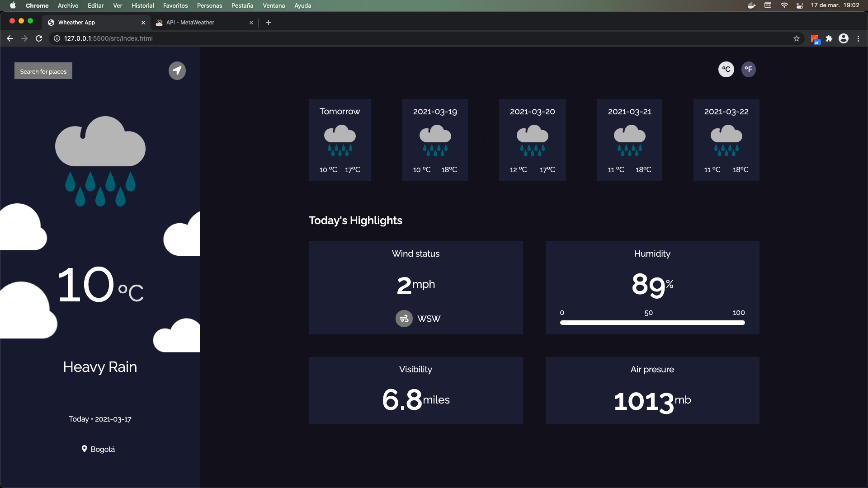The image size is (868, 488).
Task: Click the Search for places button
Action: click(x=43, y=71)
